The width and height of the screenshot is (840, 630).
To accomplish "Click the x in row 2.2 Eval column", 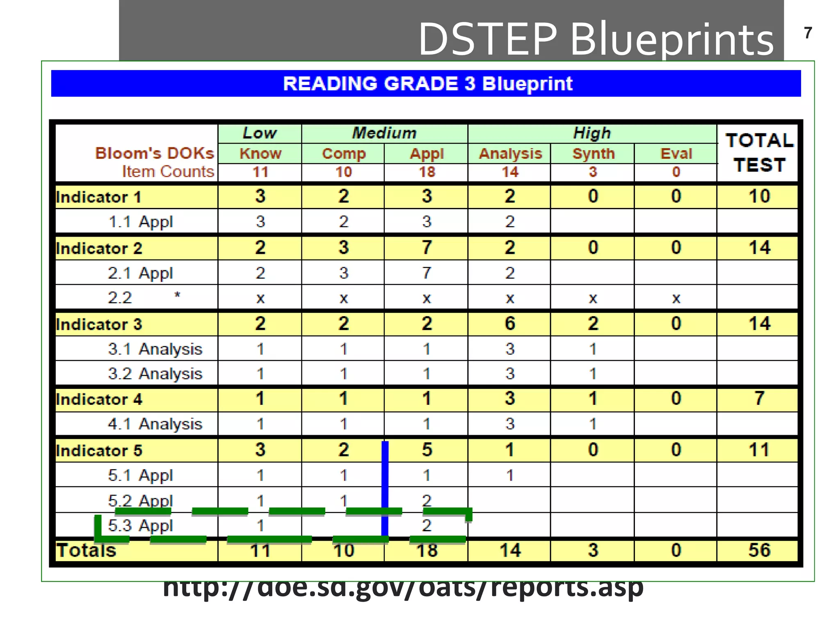I will click(x=676, y=299).
